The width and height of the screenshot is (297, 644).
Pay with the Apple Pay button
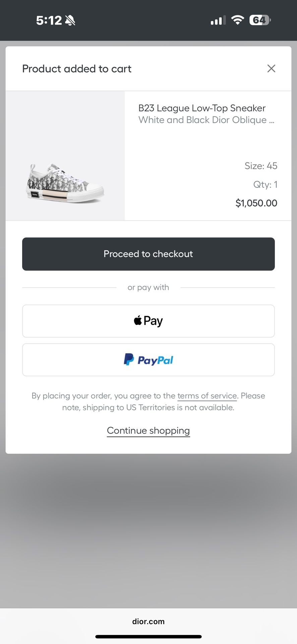148,321
